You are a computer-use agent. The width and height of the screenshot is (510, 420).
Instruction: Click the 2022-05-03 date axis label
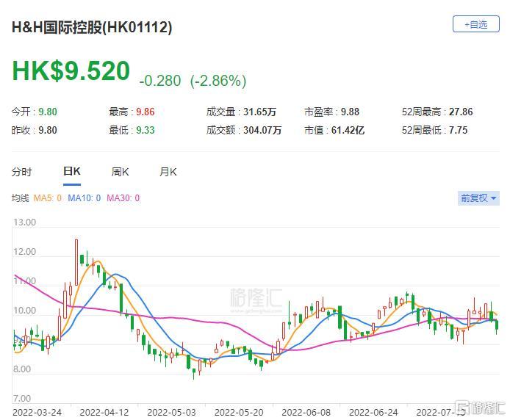click(171, 412)
